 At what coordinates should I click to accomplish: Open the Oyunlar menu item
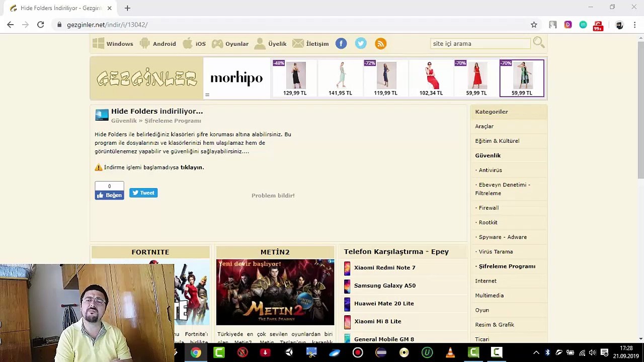tap(230, 44)
